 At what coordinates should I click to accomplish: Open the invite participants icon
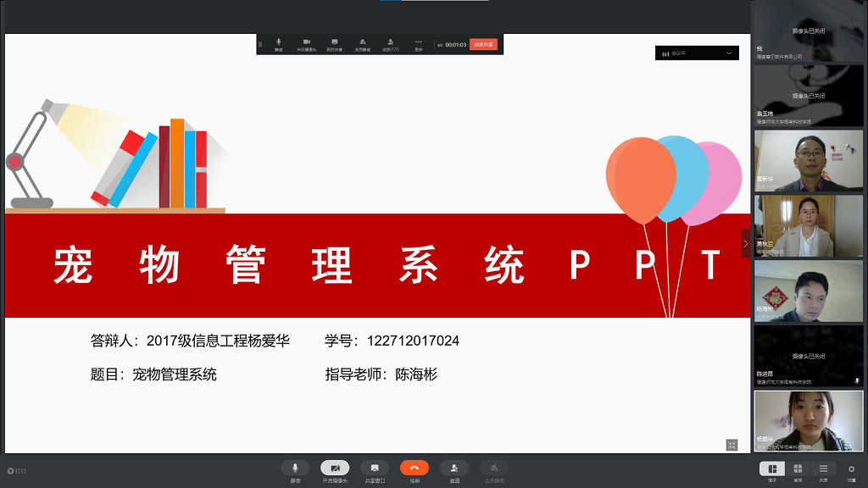(x=454, y=469)
